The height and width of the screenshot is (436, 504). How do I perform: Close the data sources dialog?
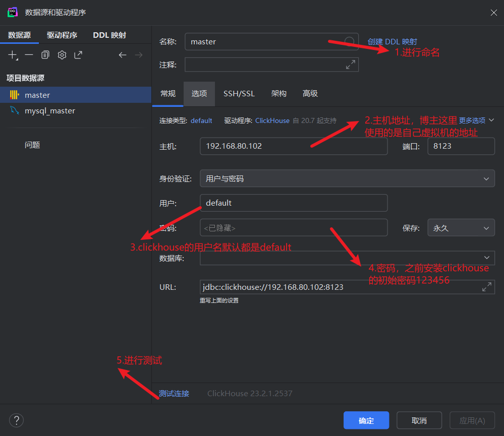pos(494,13)
